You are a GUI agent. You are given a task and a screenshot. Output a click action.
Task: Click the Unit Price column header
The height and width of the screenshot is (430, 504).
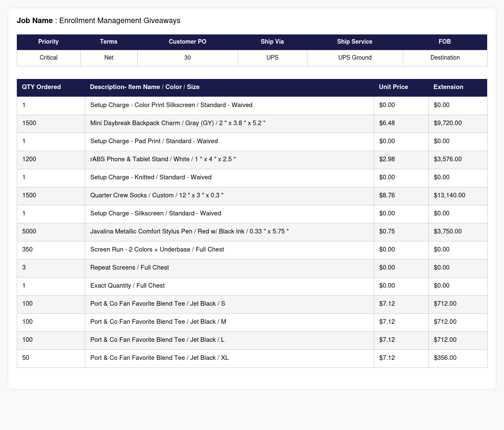click(x=401, y=87)
